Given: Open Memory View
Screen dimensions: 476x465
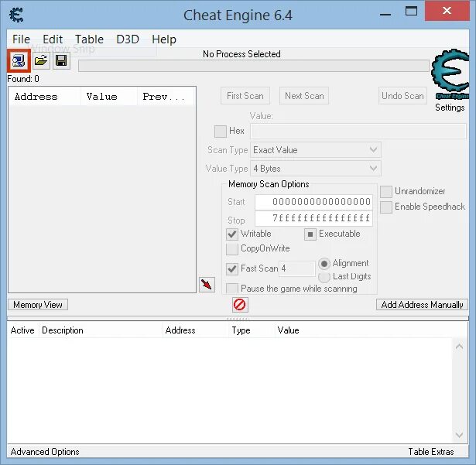Looking at the screenshot, I should pos(38,304).
